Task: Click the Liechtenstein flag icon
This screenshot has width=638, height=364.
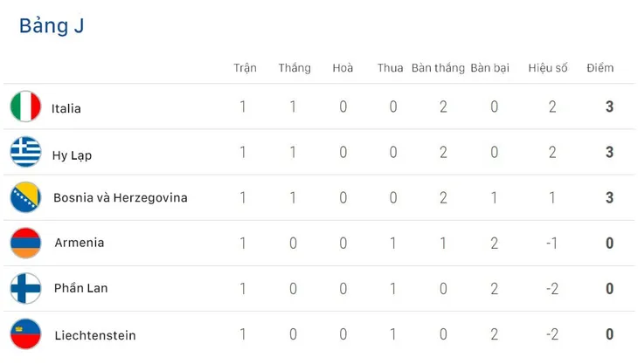Action: pyautogui.click(x=25, y=334)
